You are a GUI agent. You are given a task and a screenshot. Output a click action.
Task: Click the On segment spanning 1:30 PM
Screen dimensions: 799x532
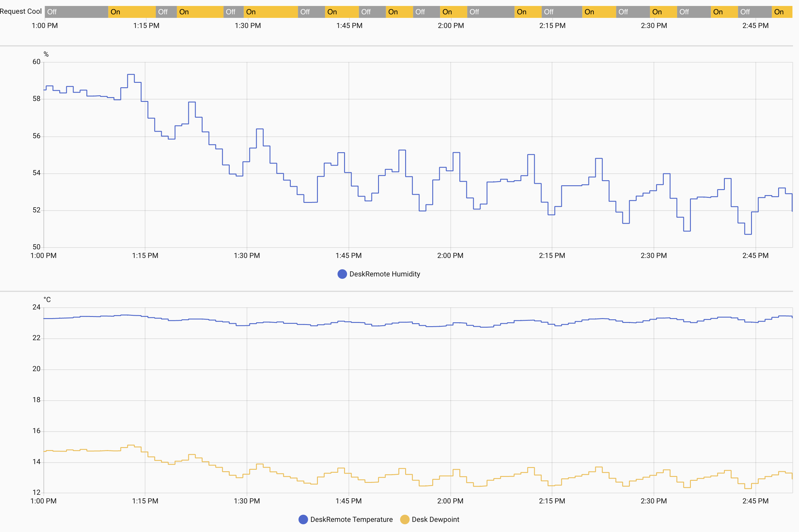click(271, 12)
